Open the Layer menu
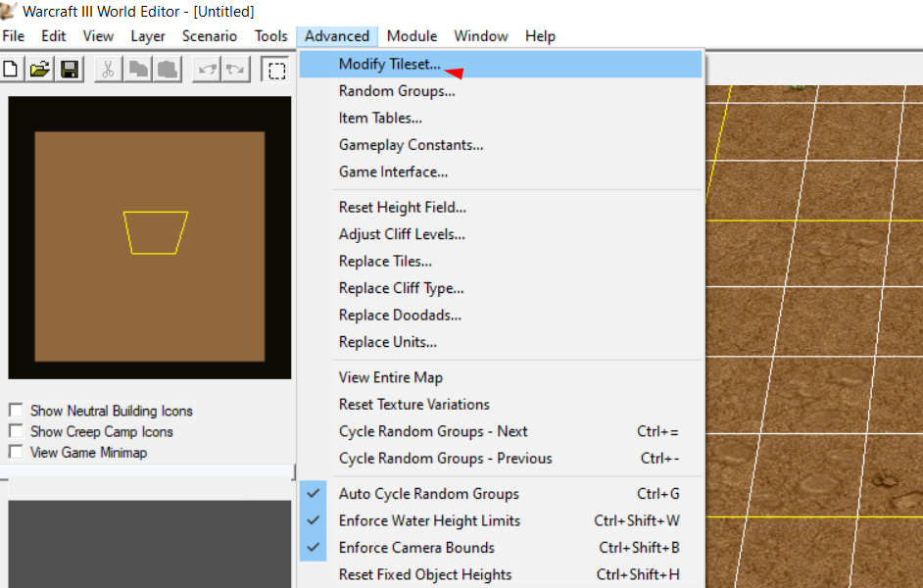This screenshot has width=923, height=588. 148,36
